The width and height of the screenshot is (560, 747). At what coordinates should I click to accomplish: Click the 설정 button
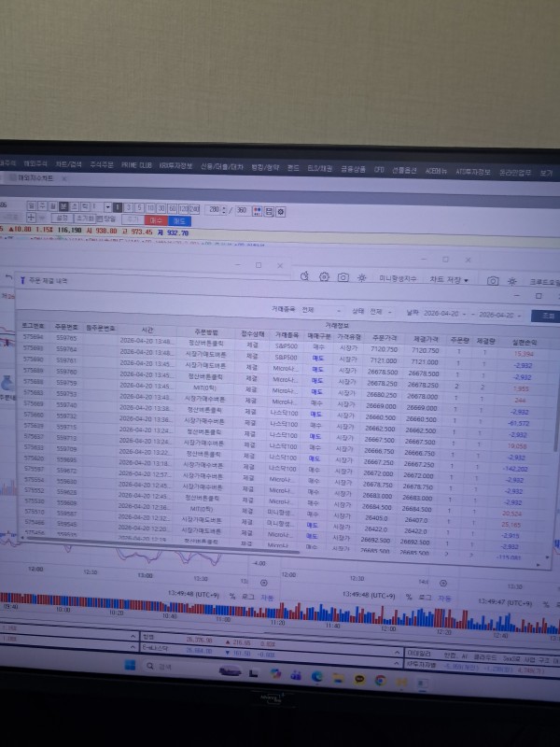pos(63,218)
